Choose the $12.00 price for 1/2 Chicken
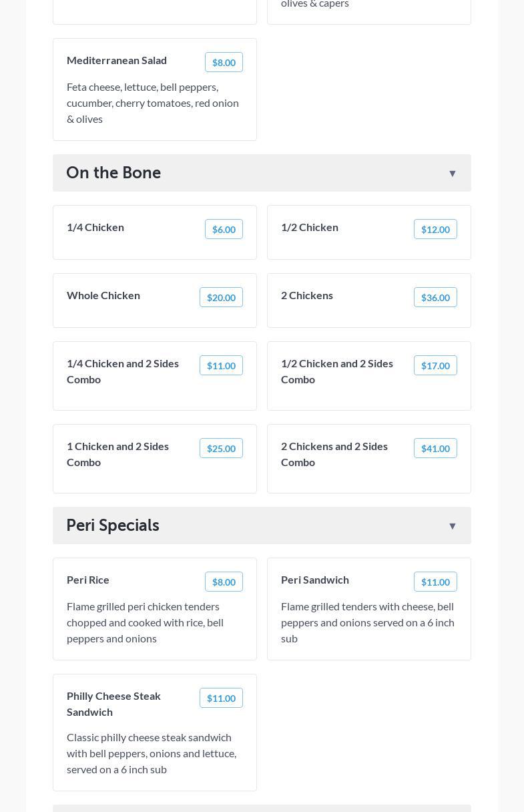Viewport: 524px width, 812px height. click(x=435, y=229)
